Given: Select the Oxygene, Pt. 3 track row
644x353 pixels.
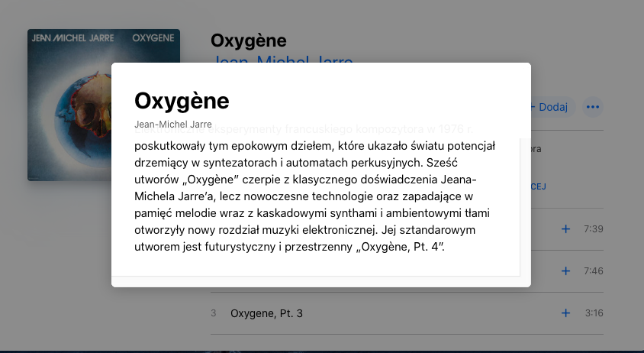Looking at the screenshot, I should coord(407,313).
